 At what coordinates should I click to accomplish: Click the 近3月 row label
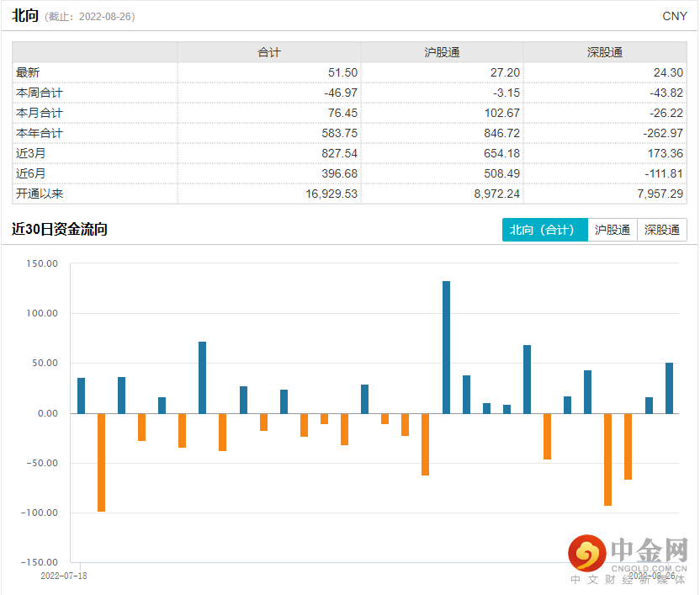pos(31,153)
